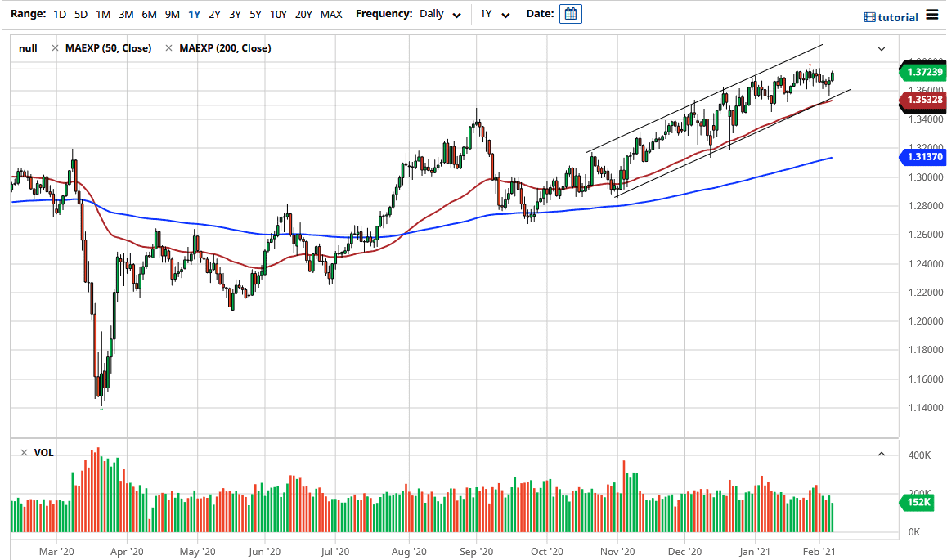Open the hamburger menu icon
This screenshot has width=947, height=560.
(x=932, y=14)
